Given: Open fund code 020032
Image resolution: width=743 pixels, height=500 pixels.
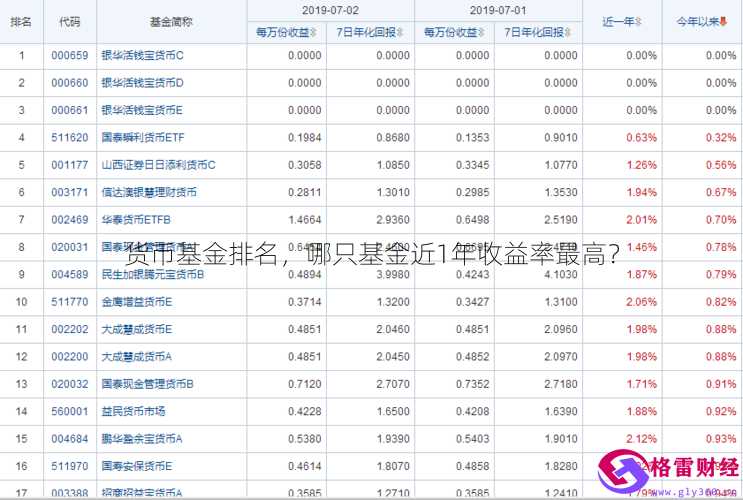Looking at the screenshot, I should [70, 384].
